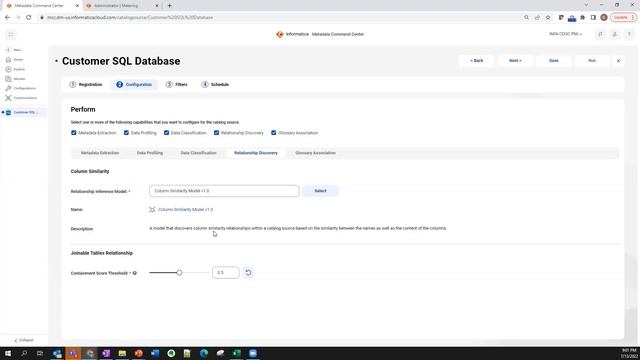Open OneNote from the taskbar
This screenshot has width=640, height=360.
point(106,353)
